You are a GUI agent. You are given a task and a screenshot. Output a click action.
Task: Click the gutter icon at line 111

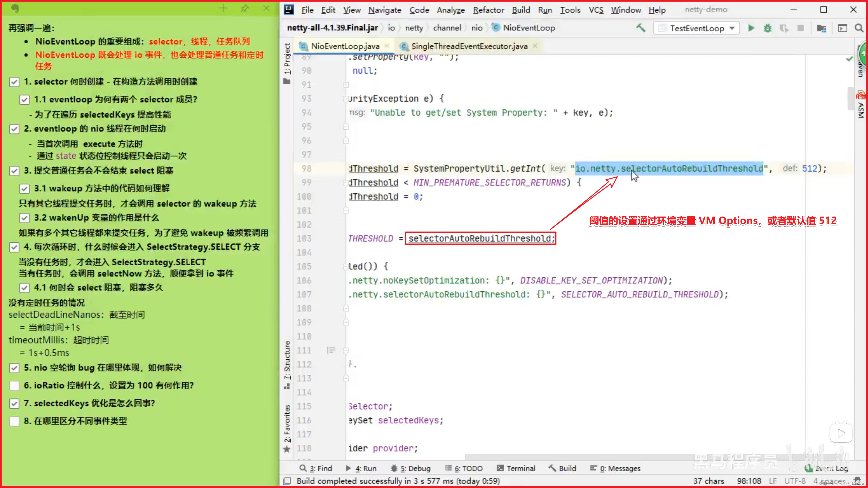pos(331,351)
